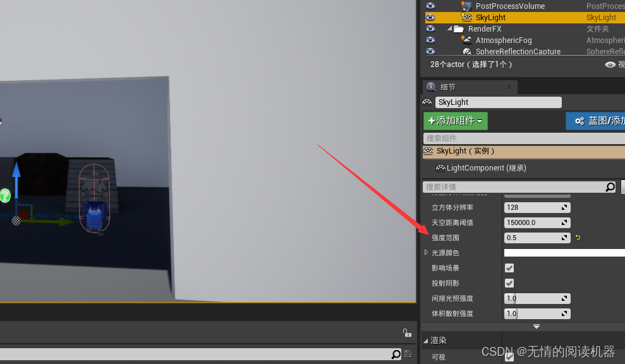
Task: Collapse the RenderFX folder arrow
Action: pyautogui.click(x=450, y=28)
